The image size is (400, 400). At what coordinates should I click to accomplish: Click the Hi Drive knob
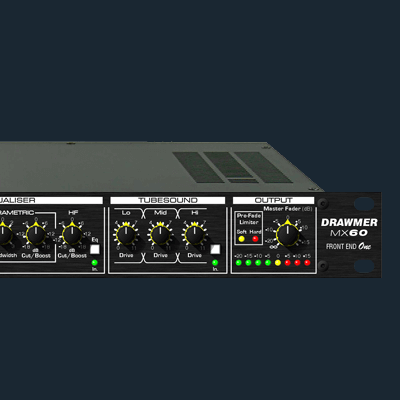tap(195, 235)
